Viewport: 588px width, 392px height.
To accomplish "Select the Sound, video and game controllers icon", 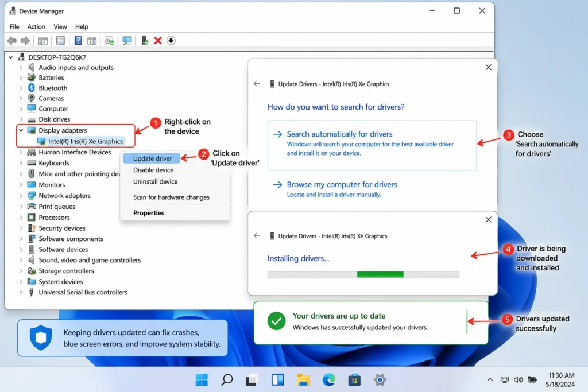I will pyautogui.click(x=32, y=260).
